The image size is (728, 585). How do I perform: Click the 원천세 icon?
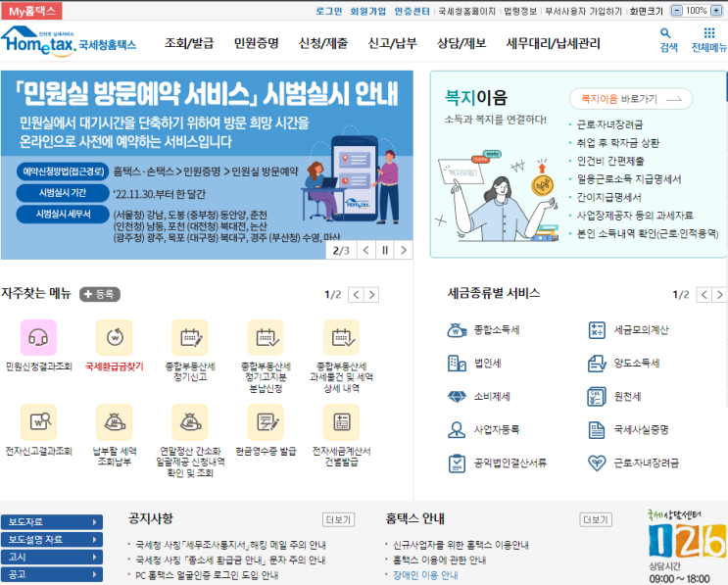[597, 397]
